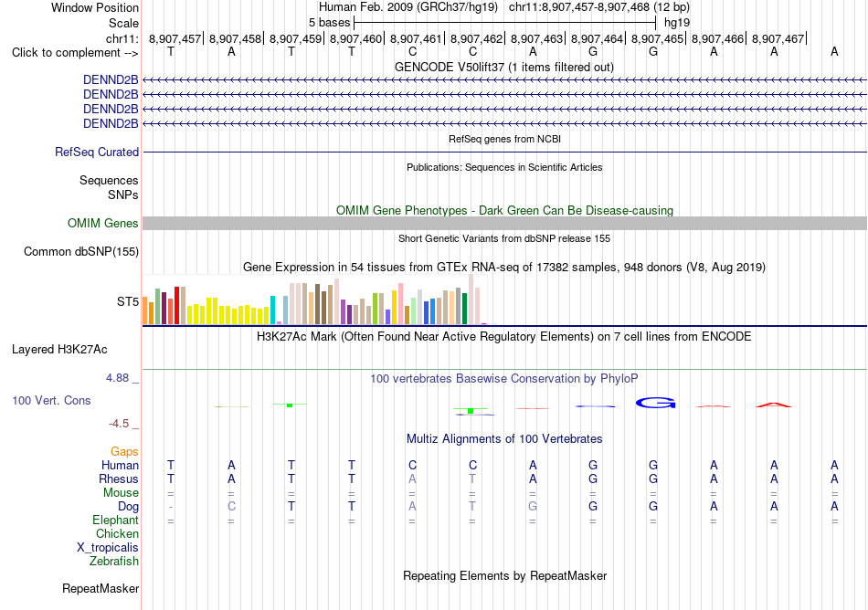The height and width of the screenshot is (610, 868).
Task: Click the red A PhyloP logo
Action: click(x=774, y=405)
